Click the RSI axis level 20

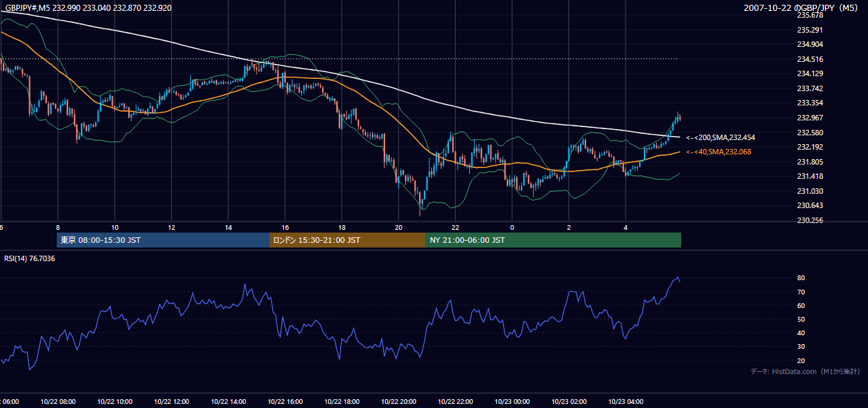(x=801, y=360)
